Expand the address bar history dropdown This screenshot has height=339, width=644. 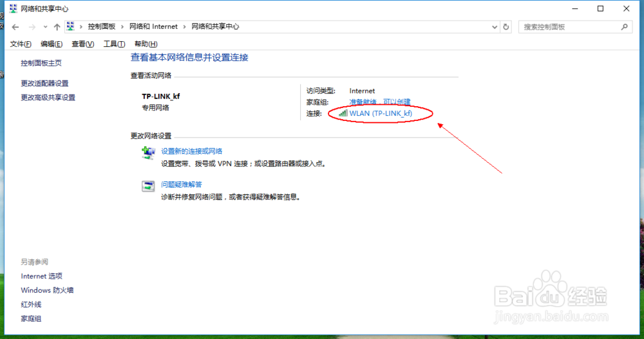click(x=494, y=27)
